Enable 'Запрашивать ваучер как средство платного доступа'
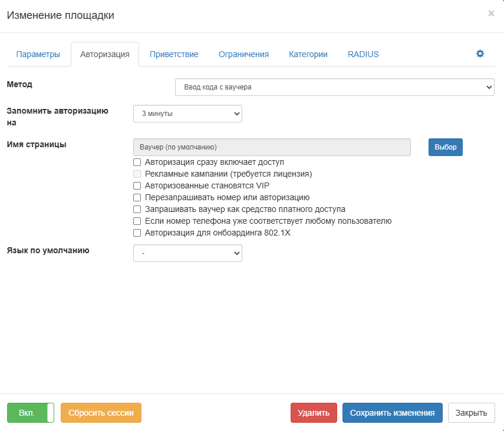 (x=137, y=209)
